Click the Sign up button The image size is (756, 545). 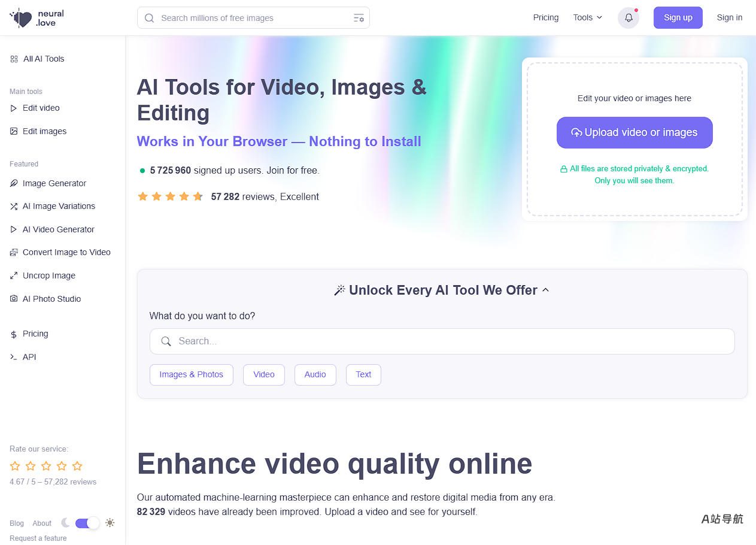tap(678, 18)
